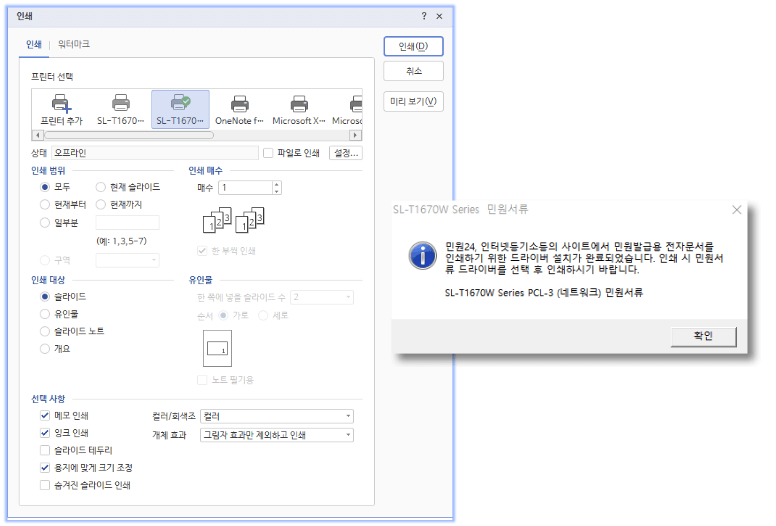776x526 pixels.
Task: Click the printer list horizontal scrollbar thumb
Action: 129,135
